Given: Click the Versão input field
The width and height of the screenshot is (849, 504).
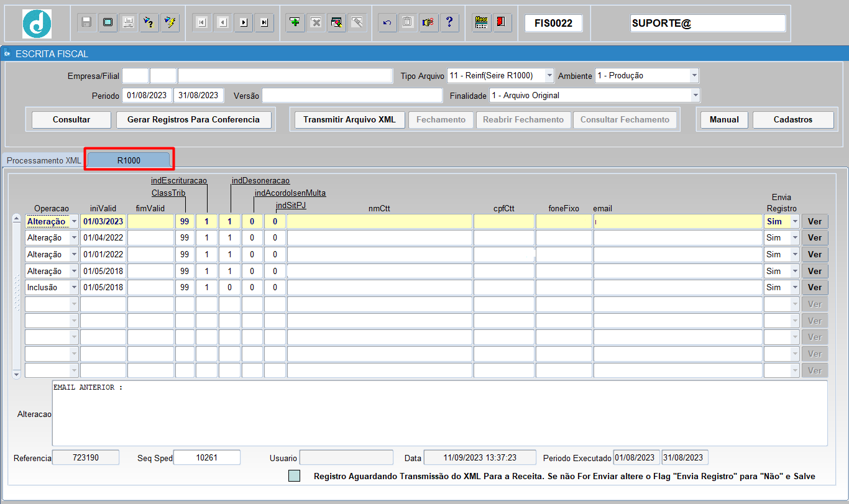Looking at the screenshot, I should pyautogui.click(x=352, y=96).
